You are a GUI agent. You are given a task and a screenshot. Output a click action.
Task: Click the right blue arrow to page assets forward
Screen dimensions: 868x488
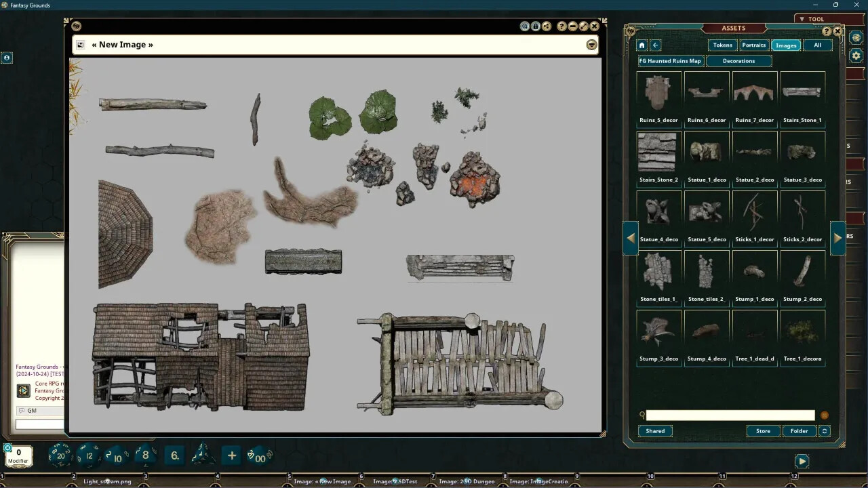[x=838, y=237]
